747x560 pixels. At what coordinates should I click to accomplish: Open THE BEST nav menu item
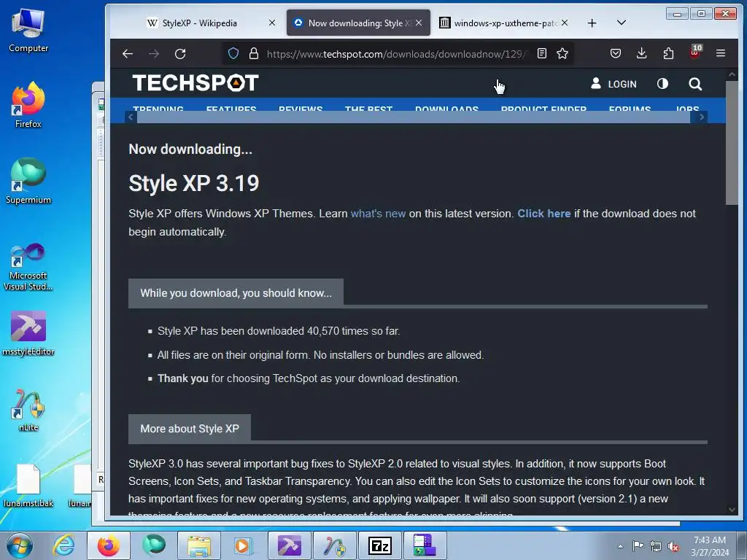click(x=368, y=109)
